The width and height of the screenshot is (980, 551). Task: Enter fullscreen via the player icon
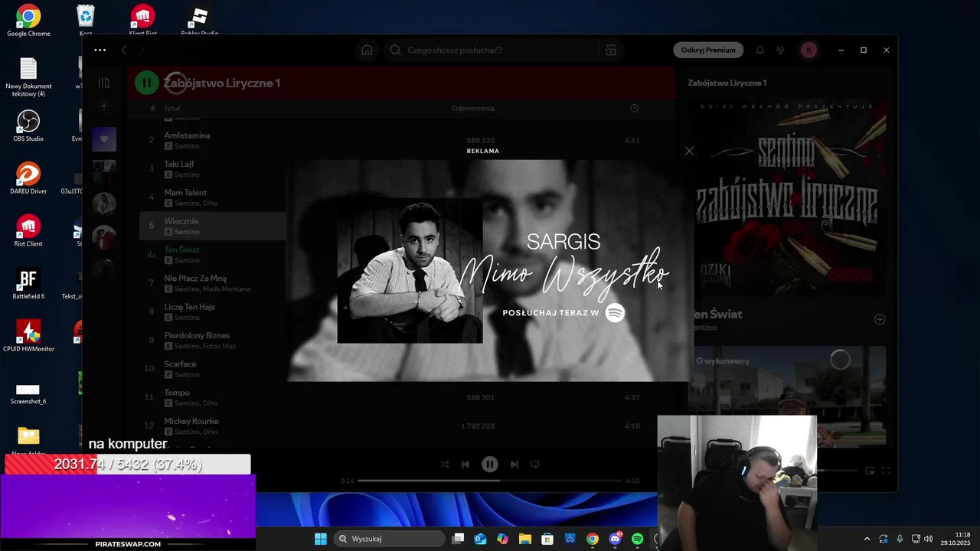click(x=886, y=471)
